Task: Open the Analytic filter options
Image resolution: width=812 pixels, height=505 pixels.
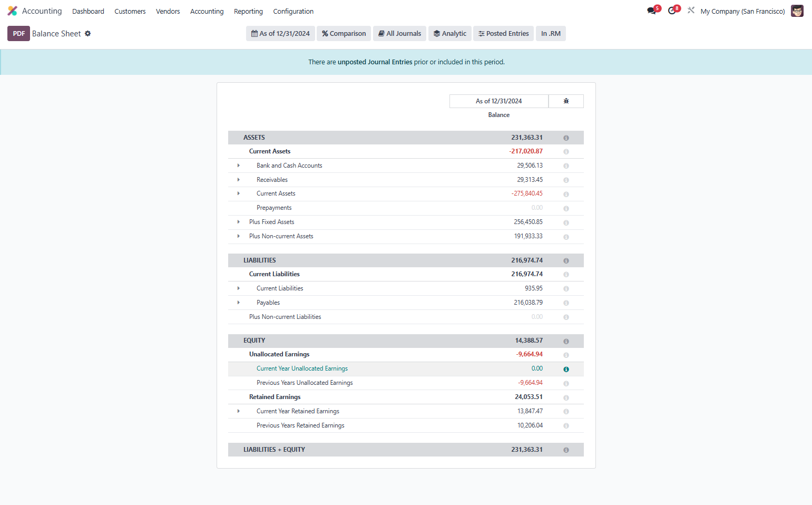Action: tap(450, 33)
